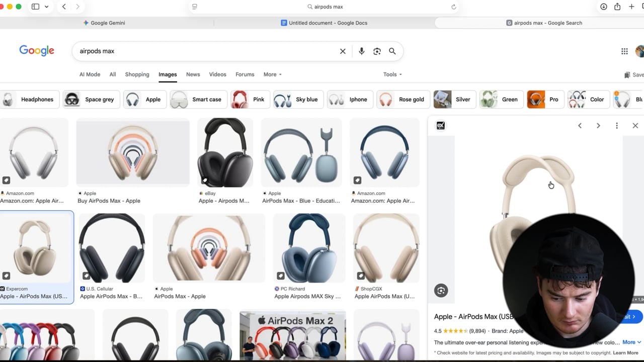Viewport: 644px width, 362px height.
Task: Switch to News results tab
Action: (x=193, y=74)
